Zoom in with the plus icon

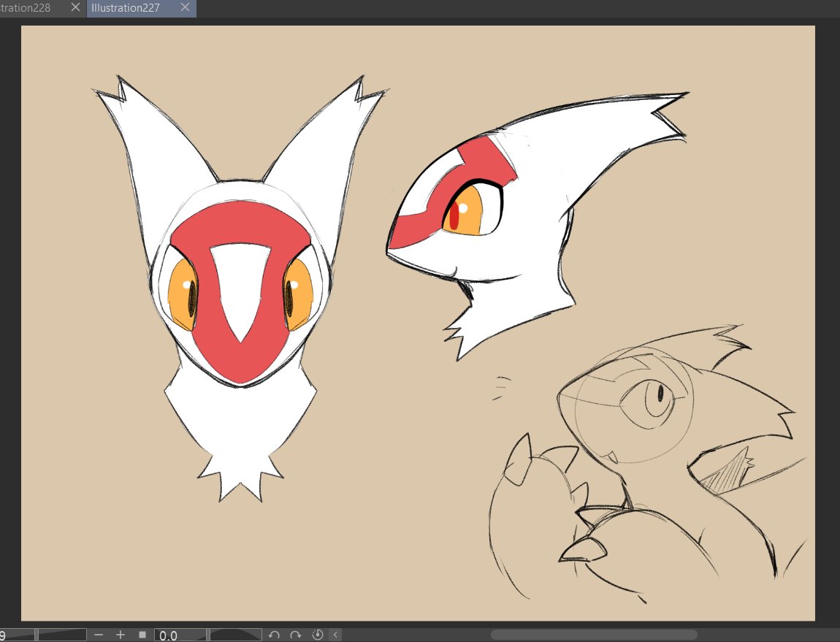(x=121, y=635)
